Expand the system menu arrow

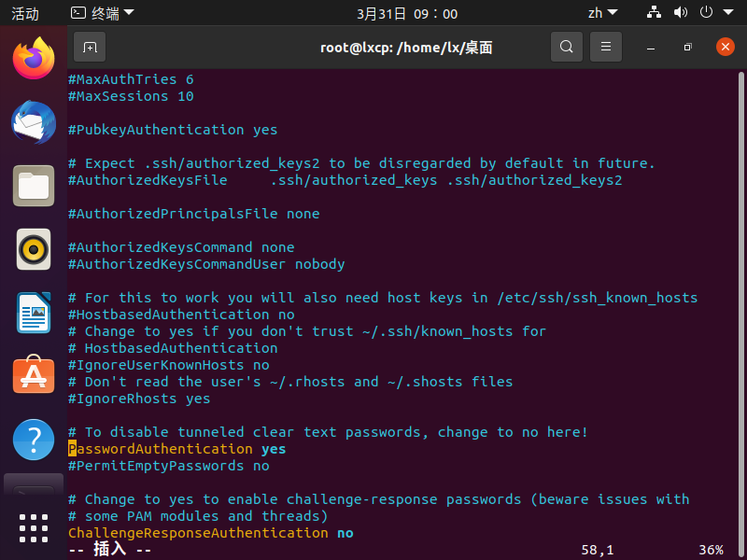click(x=728, y=12)
